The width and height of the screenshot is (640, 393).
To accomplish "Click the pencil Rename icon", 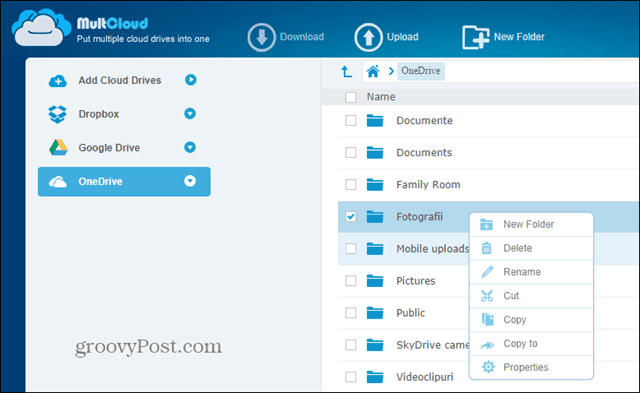I will pyautogui.click(x=487, y=272).
